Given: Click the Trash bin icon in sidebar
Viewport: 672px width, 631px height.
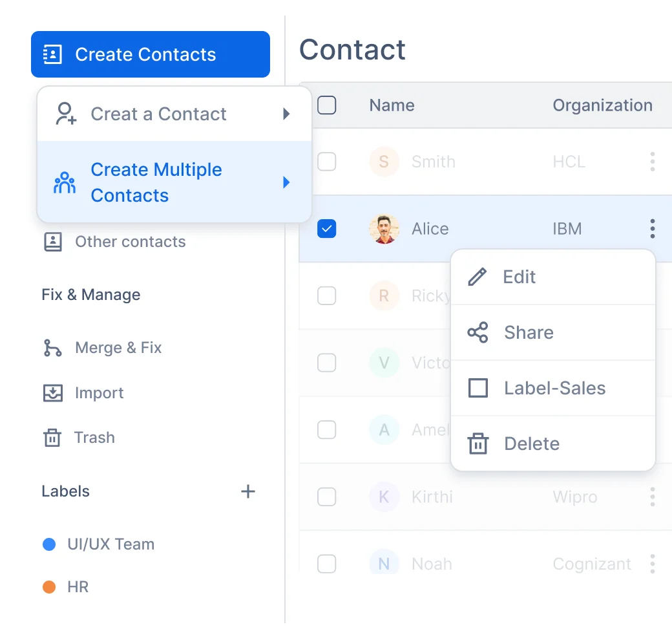Looking at the screenshot, I should click(x=52, y=438).
